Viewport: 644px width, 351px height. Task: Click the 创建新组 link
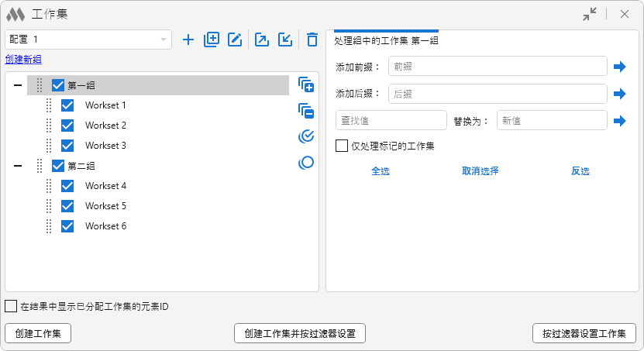click(23, 60)
